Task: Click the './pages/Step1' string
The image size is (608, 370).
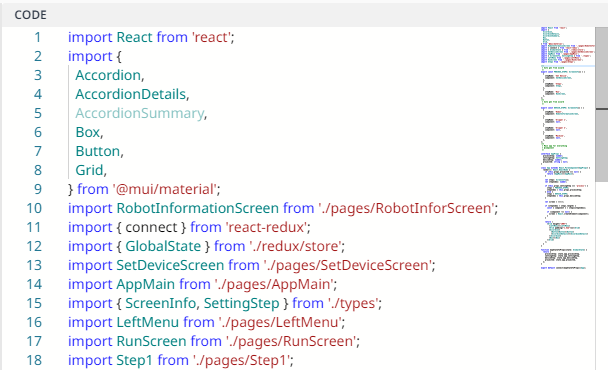Action: pyautogui.click(x=242, y=360)
